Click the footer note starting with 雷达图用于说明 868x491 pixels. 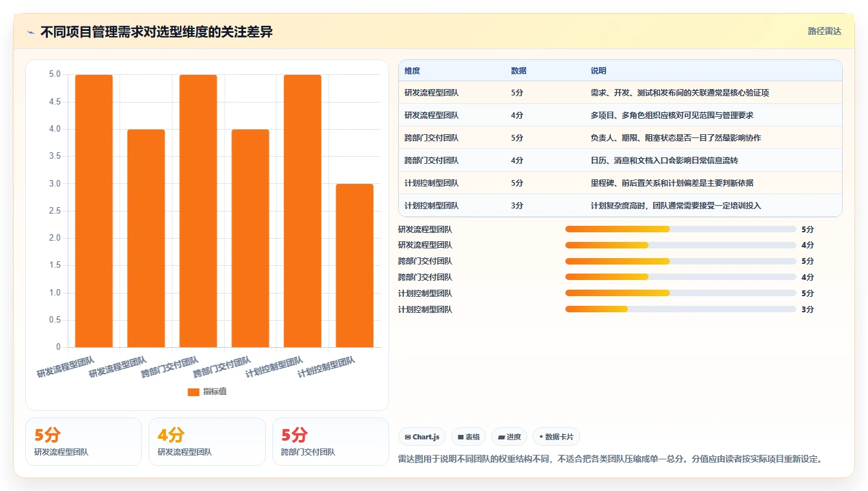(611, 459)
